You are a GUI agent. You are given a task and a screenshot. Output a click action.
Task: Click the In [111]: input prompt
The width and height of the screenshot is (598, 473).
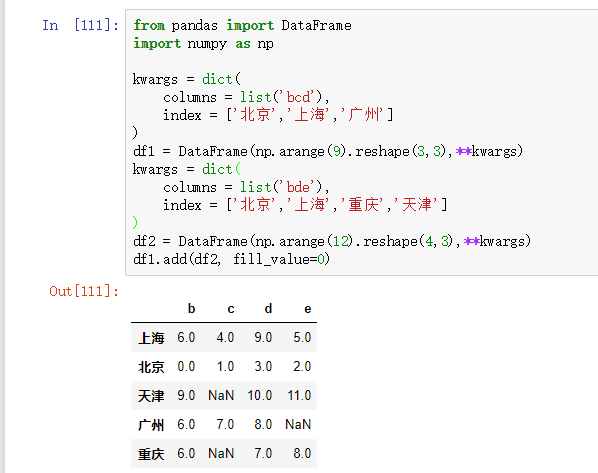(80, 26)
